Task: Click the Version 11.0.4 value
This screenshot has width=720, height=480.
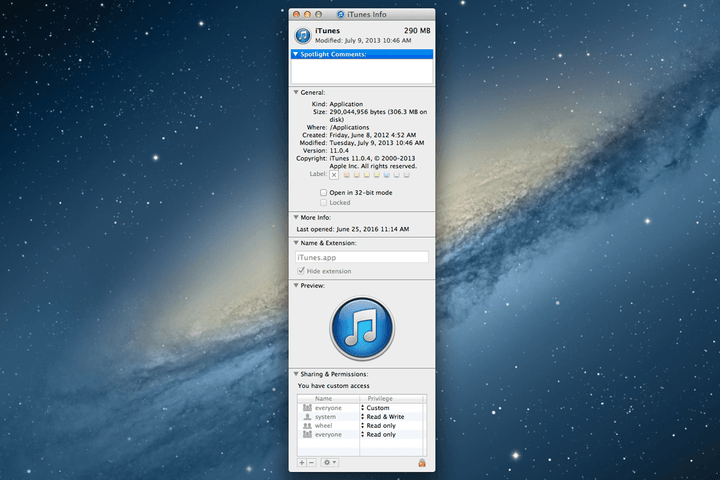Action: [339, 151]
